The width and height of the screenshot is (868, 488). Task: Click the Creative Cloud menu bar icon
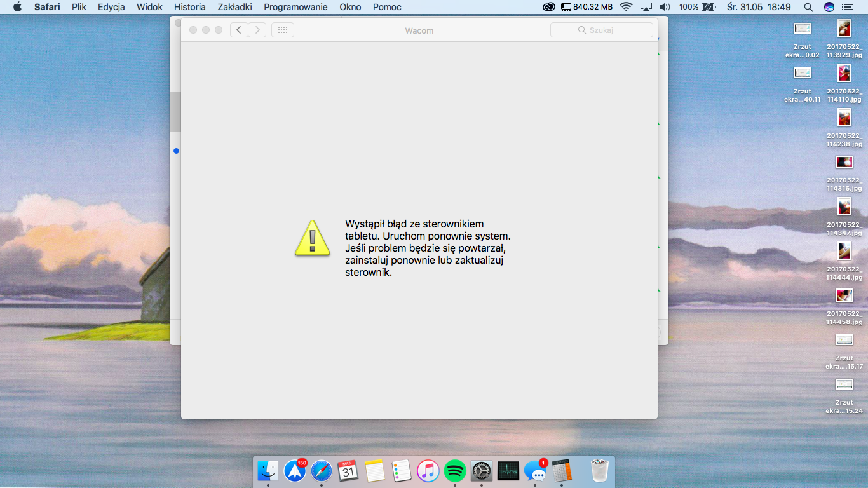549,7
